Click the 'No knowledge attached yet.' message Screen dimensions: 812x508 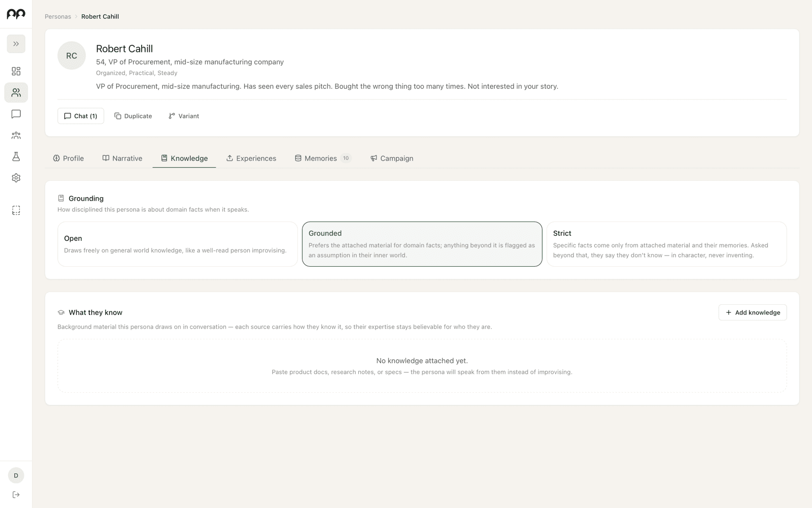[x=422, y=361]
